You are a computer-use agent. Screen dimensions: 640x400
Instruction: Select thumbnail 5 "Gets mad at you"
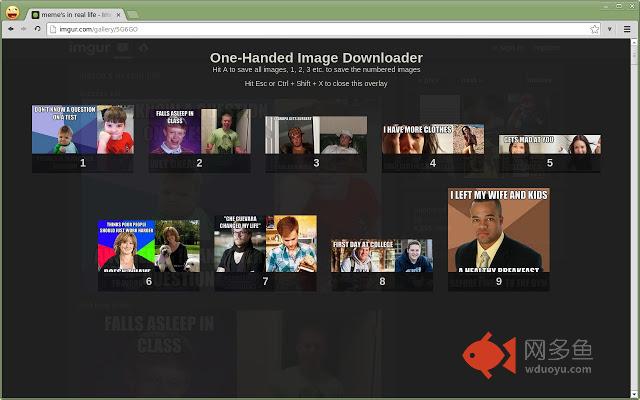[550, 144]
